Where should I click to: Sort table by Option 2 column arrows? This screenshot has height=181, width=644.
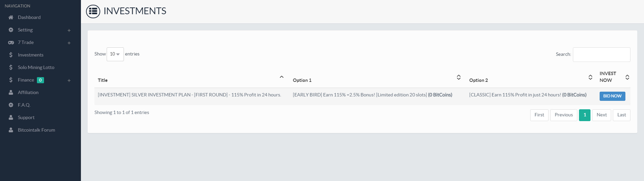(x=590, y=77)
